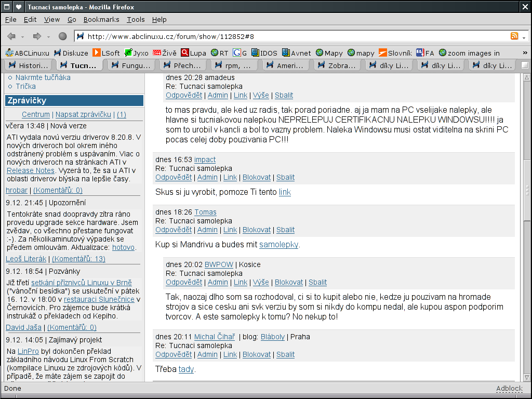The image size is (532, 399).
Task: Click the Forward navigation arrow
Action: (37, 36)
